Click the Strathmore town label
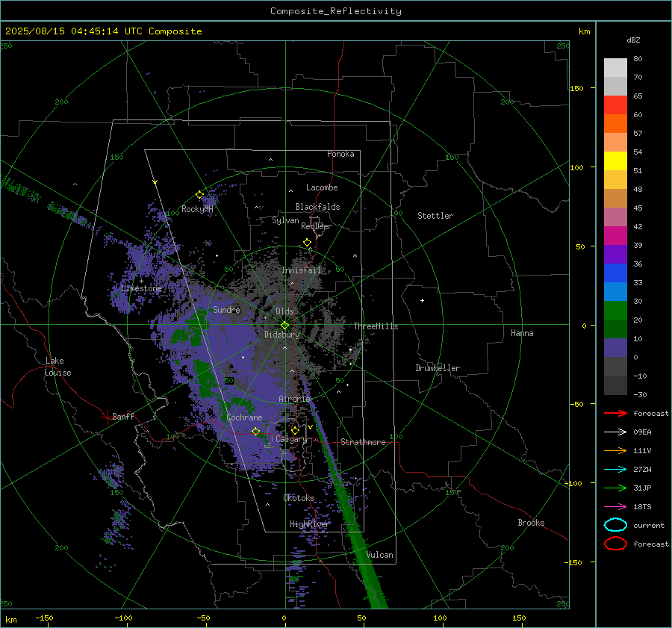This screenshot has width=672, height=628. coord(364,442)
